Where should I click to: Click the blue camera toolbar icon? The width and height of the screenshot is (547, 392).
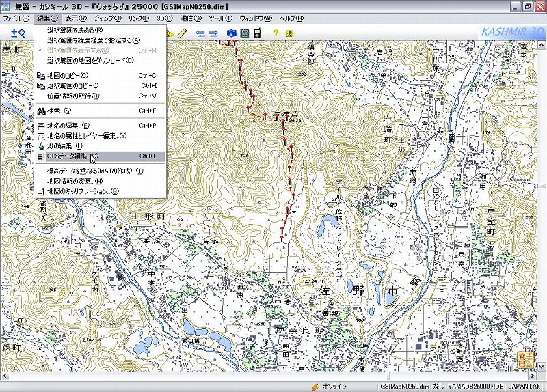232,33
